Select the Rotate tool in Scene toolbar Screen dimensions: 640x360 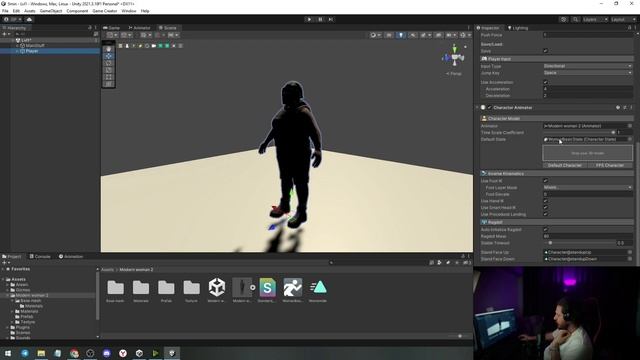[109, 63]
